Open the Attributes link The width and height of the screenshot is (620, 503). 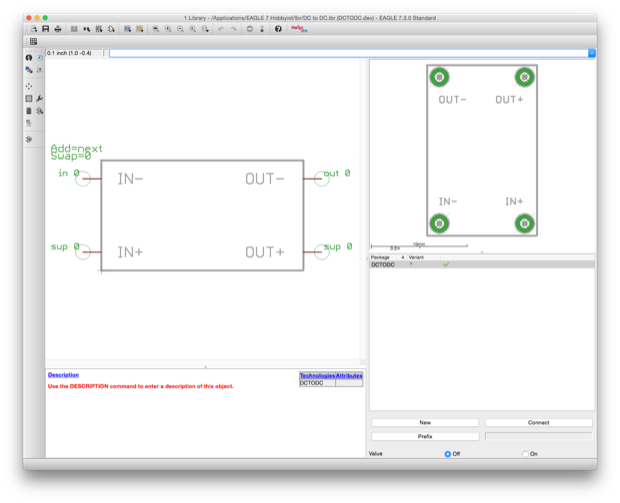[x=349, y=376]
